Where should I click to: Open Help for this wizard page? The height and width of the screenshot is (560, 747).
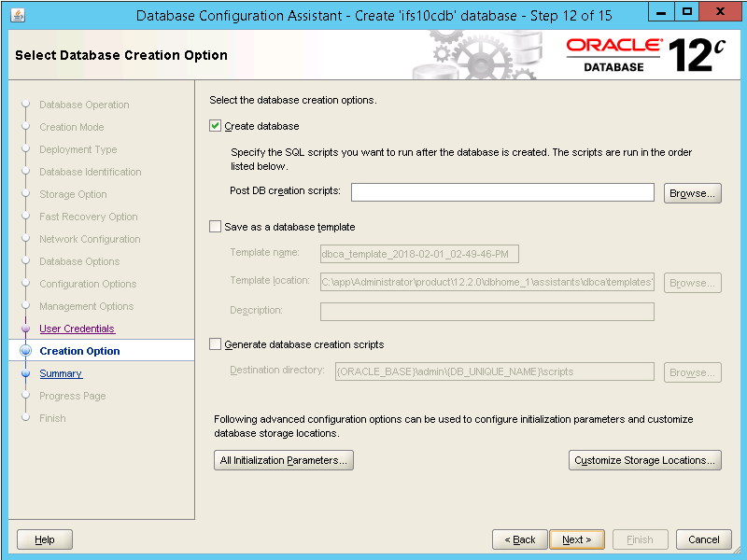(x=45, y=539)
